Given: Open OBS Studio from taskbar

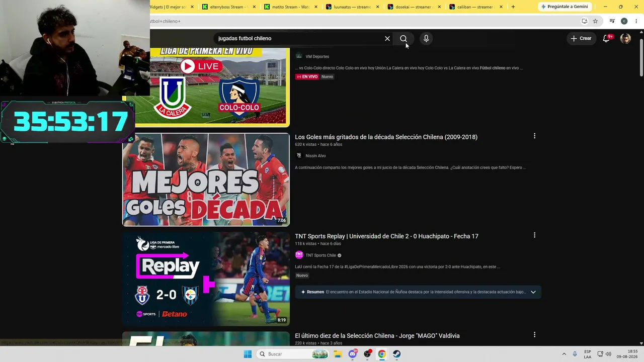Looking at the screenshot, I should click(367, 354).
